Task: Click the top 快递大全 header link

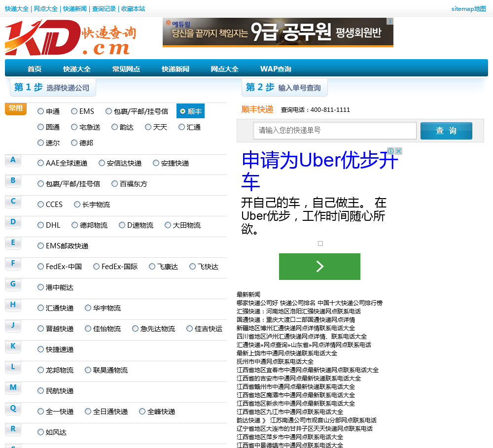Action: click(x=17, y=9)
